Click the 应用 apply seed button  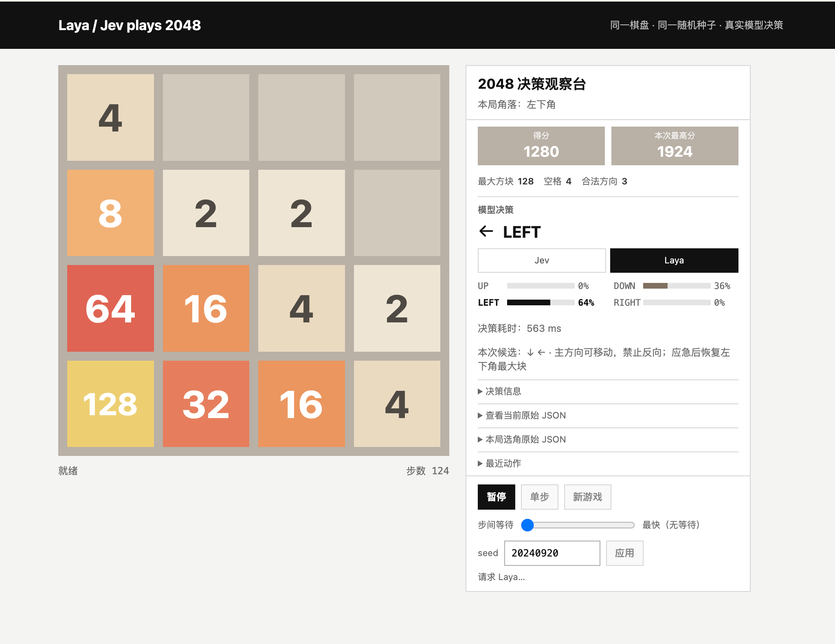click(x=624, y=553)
